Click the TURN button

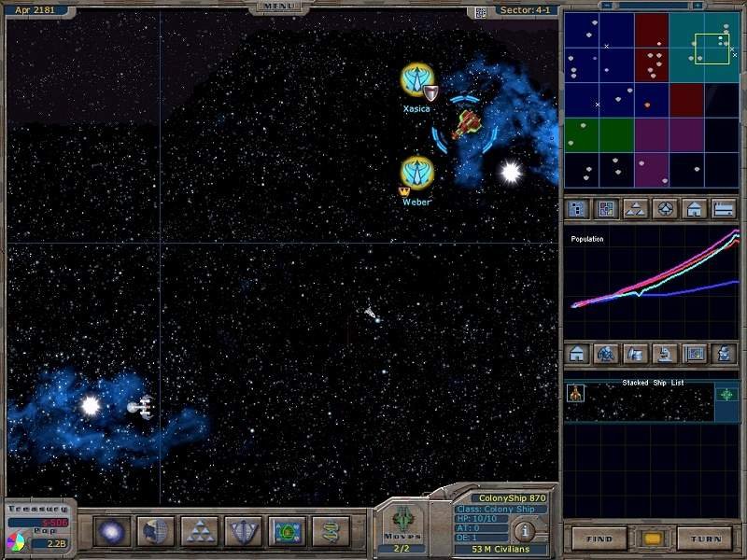point(706,539)
